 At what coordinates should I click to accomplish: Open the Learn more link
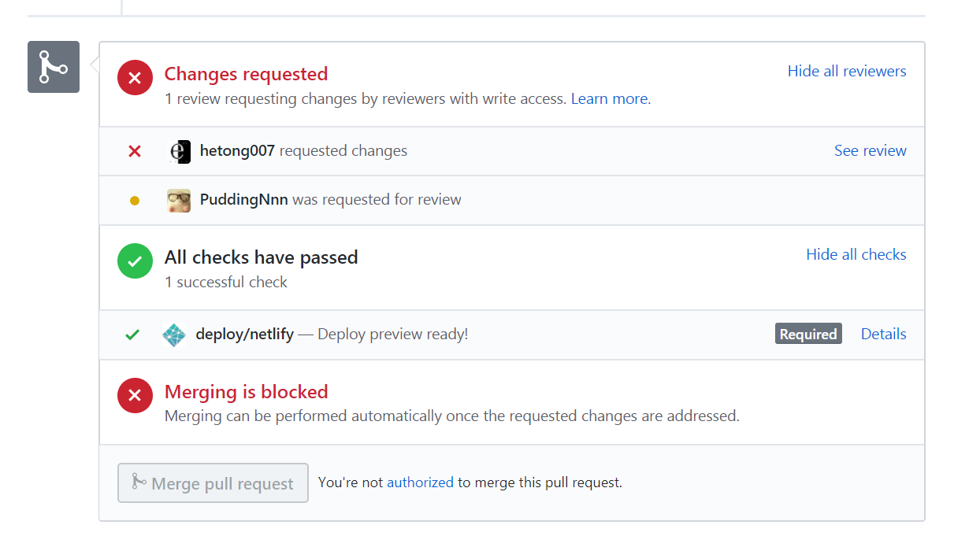point(611,99)
